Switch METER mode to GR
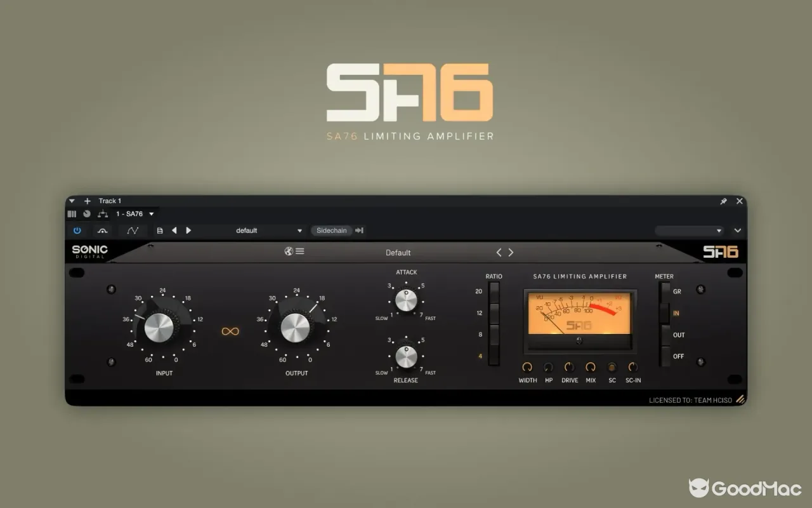812x508 pixels. click(x=665, y=291)
